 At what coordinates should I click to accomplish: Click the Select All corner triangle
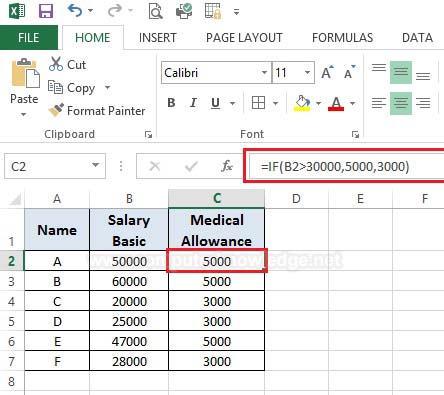click(15, 199)
